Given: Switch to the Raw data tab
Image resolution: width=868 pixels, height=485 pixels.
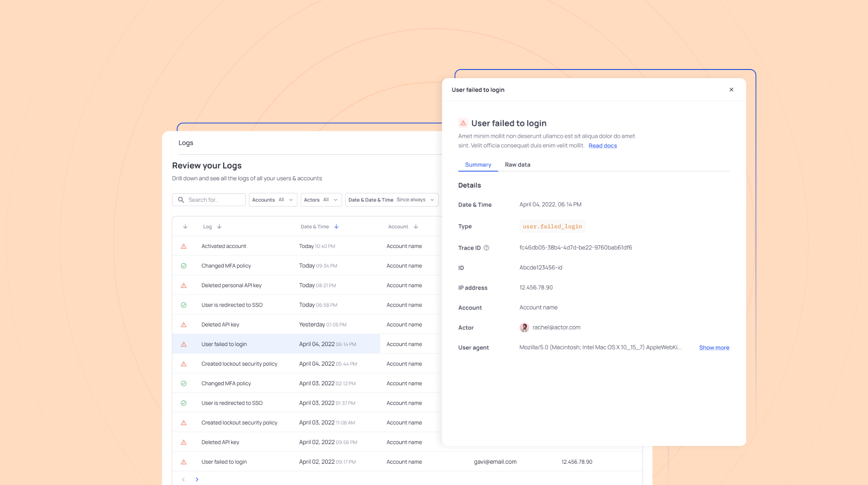Looking at the screenshot, I should pyautogui.click(x=517, y=165).
